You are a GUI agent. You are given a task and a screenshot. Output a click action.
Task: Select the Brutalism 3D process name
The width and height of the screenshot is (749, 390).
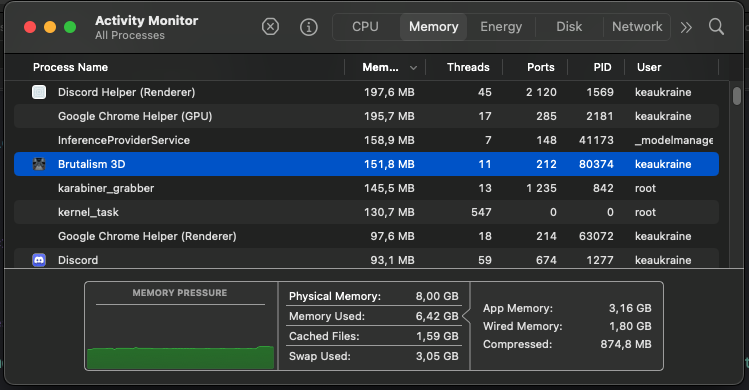click(91, 164)
